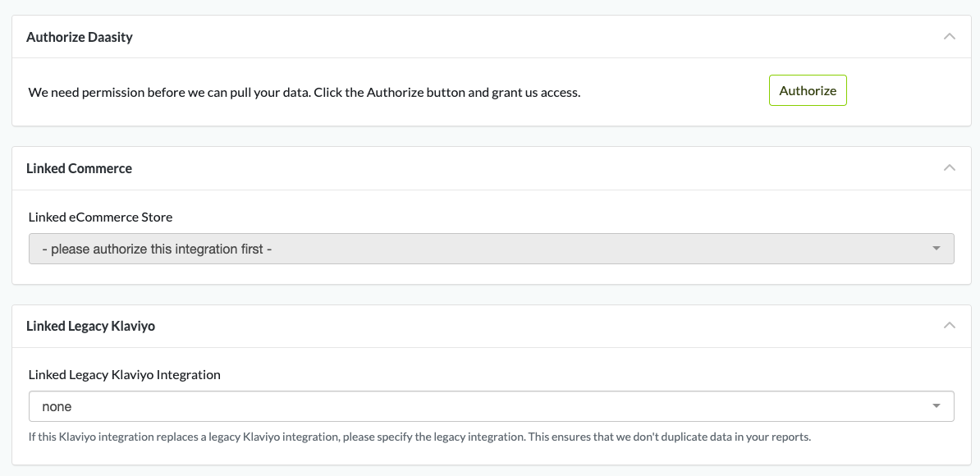
Task: Collapse the Authorize Daasity section chevron
Action: tap(950, 37)
